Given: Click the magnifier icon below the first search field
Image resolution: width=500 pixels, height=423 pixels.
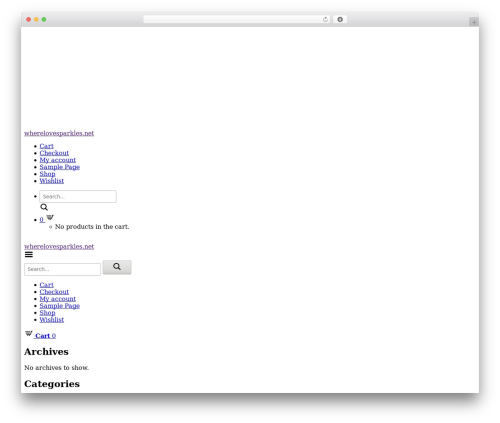Looking at the screenshot, I should tap(44, 207).
